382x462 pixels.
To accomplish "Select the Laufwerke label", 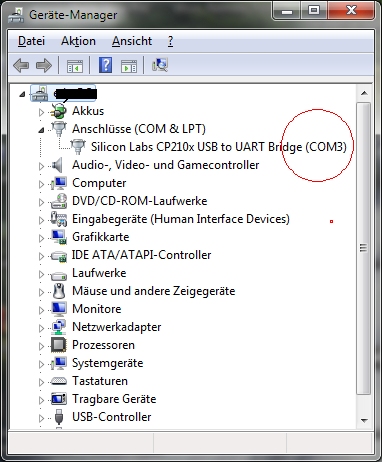I will (99, 273).
